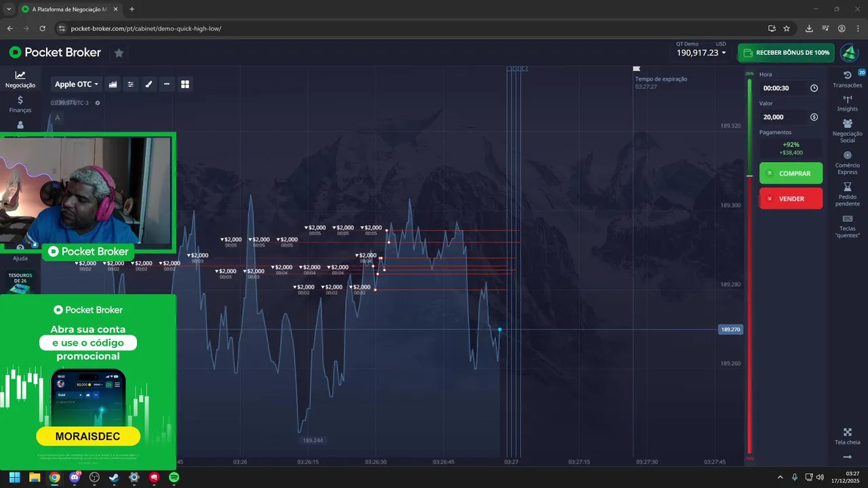868x488 pixels.
Task: Open the Negociação Social panel
Action: pyautogui.click(x=847, y=131)
